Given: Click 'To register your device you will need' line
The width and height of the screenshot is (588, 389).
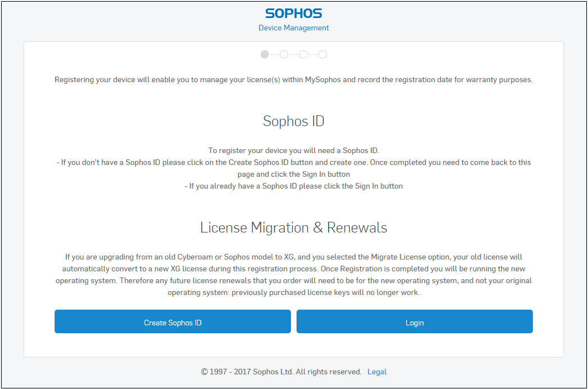Looking at the screenshot, I should (294, 150).
